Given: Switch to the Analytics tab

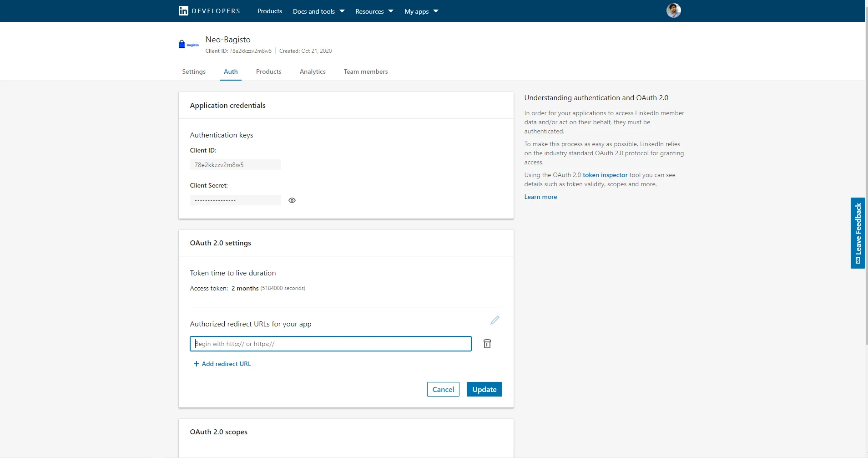Looking at the screenshot, I should (x=313, y=71).
